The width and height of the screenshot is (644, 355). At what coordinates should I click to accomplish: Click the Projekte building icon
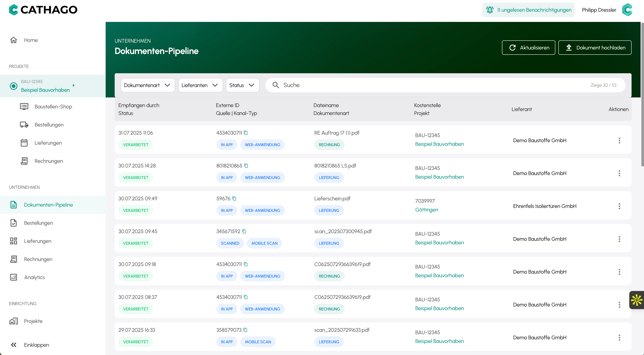pyautogui.click(x=14, y=321)
